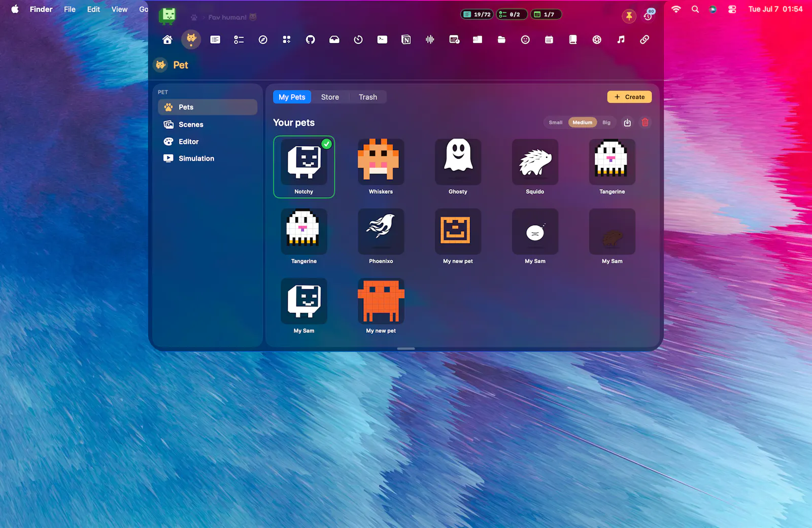The image size is (812, 528).
Task: Set pet size to Big
Action: (x=606, y=123)
